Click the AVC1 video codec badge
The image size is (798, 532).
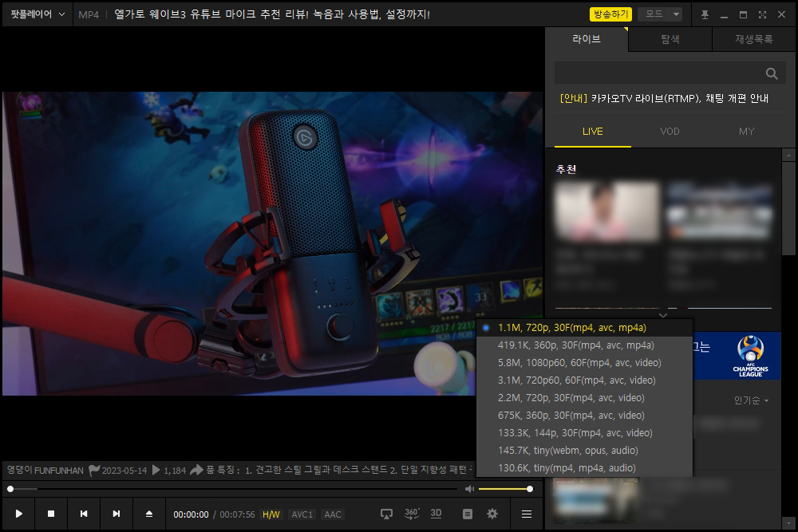click(x=302, y=514)
